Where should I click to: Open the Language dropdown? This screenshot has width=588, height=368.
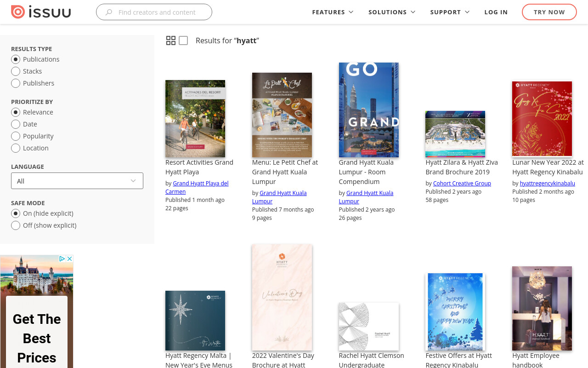(77, 181)
